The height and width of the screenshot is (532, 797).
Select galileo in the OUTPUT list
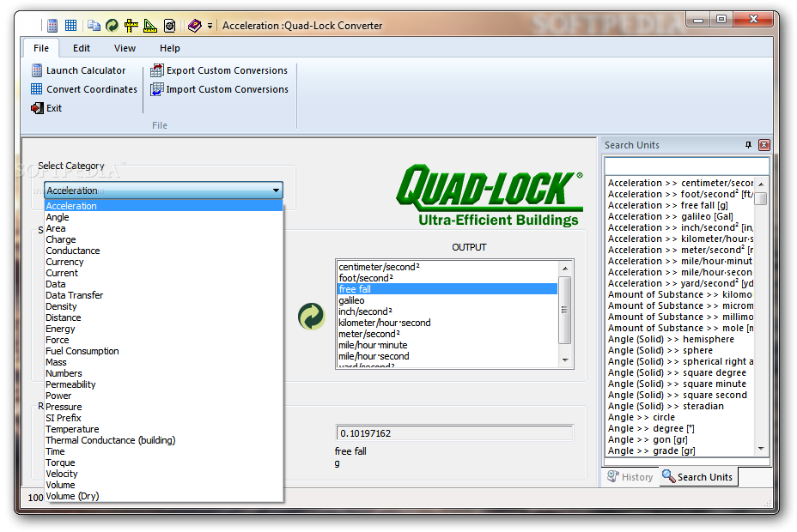click(447, 300)
